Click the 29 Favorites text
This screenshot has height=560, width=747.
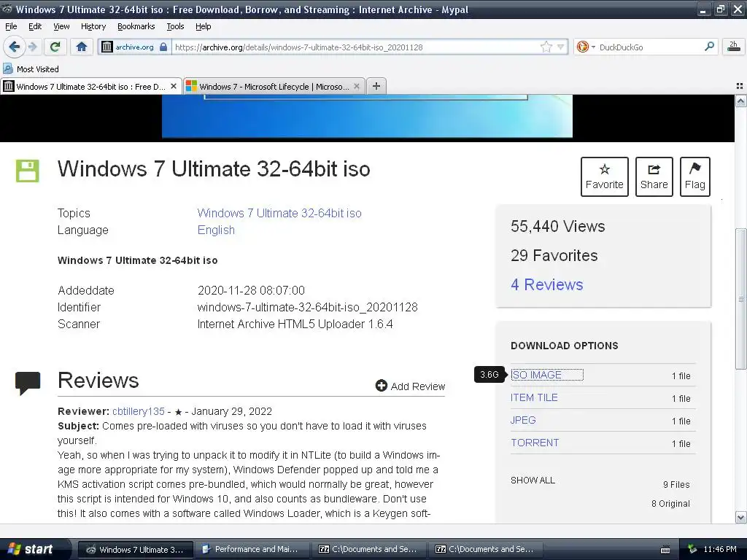[x=554, y=256]
